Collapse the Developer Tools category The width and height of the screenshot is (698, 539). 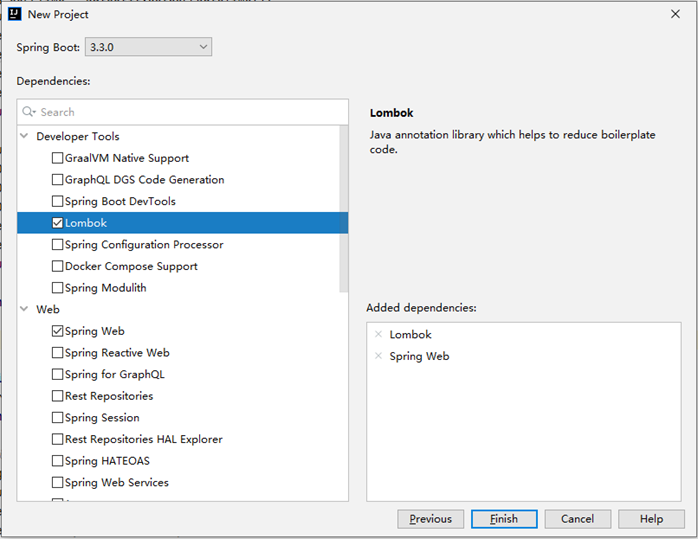(24, 136)
